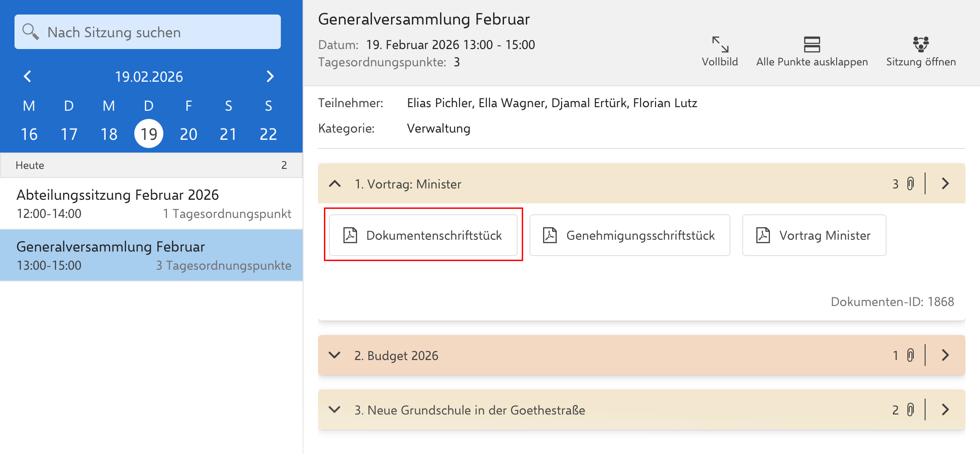Click Alle Punkte ausklappen

812,51
